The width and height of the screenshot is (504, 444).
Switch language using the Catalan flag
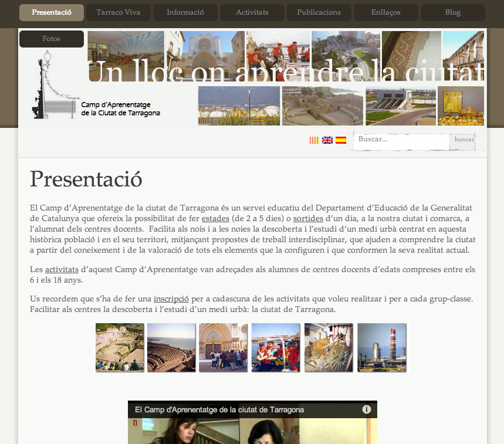coord(314,140)
